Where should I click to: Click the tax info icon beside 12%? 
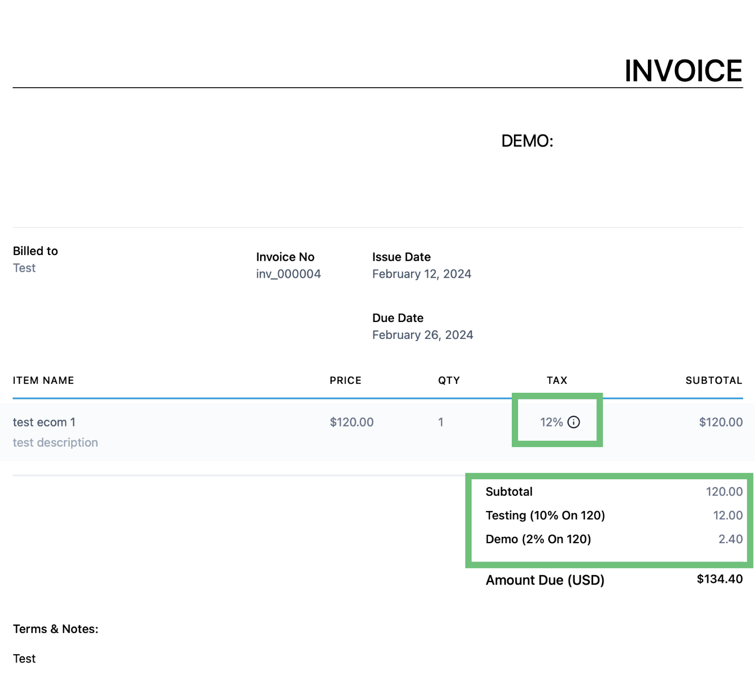click(x=574, y=422)
